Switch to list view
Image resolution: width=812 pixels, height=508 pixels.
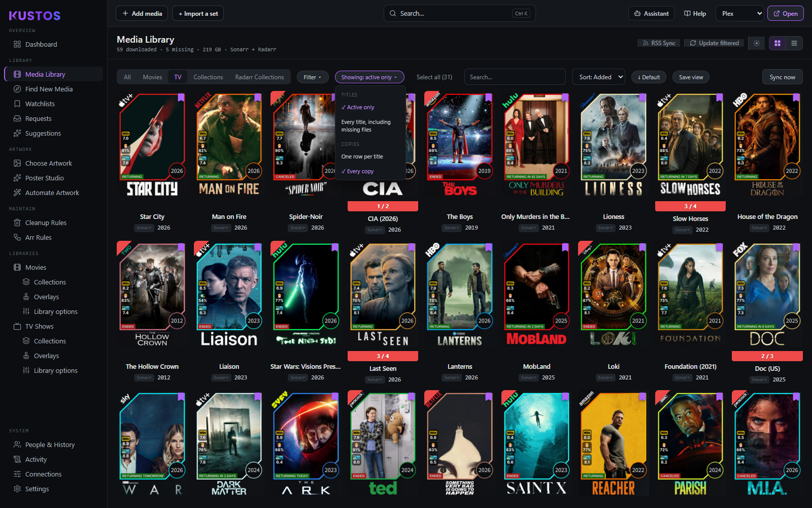click(x=794, y=43)
